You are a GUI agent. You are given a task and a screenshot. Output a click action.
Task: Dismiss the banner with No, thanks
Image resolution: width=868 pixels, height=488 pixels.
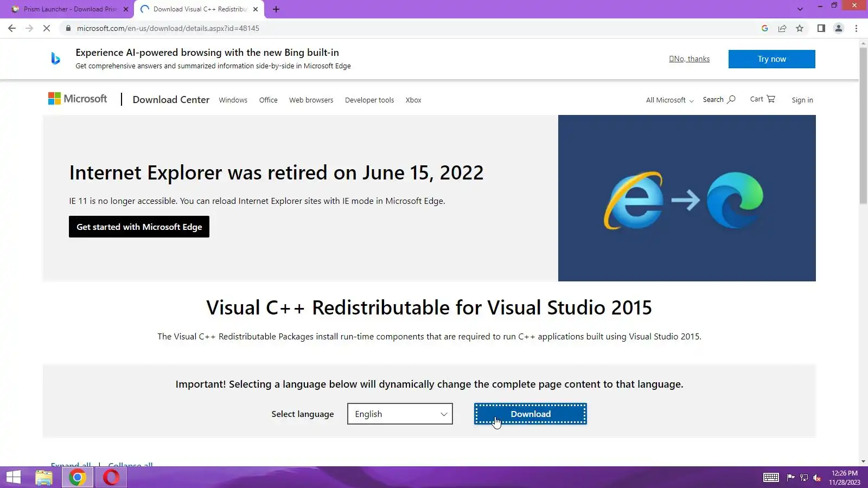(690, 59)
